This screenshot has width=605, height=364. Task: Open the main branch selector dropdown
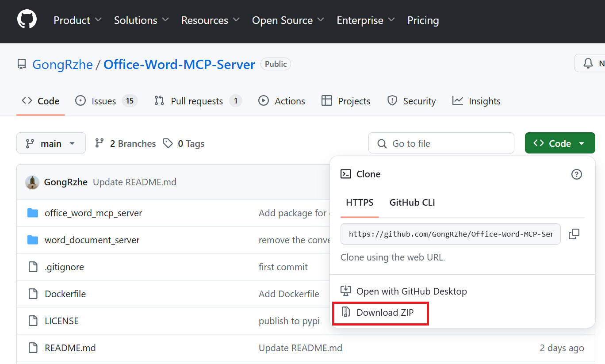click(51, 143)
